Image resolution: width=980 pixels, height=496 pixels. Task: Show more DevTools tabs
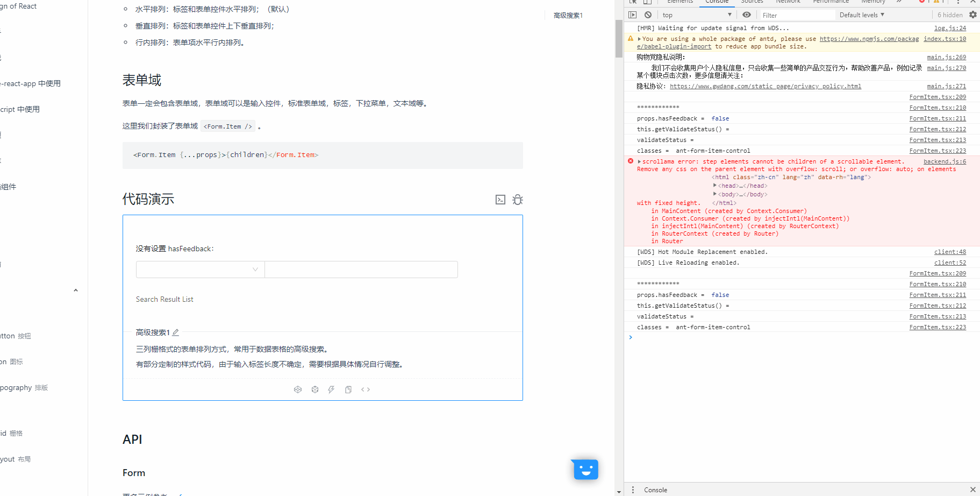(x=899, y=2)
